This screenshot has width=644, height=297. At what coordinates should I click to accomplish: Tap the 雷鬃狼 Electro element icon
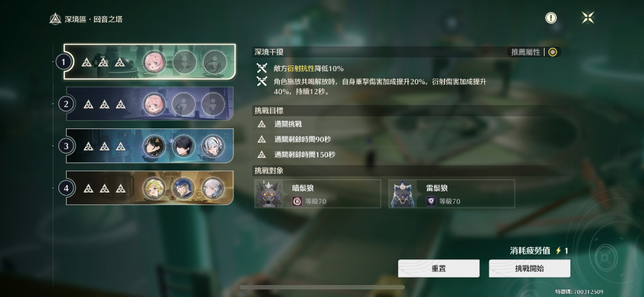pos(431,201)
